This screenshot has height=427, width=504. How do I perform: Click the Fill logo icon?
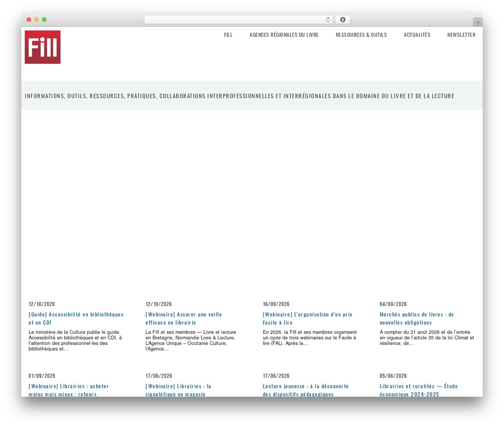(43, 47)
